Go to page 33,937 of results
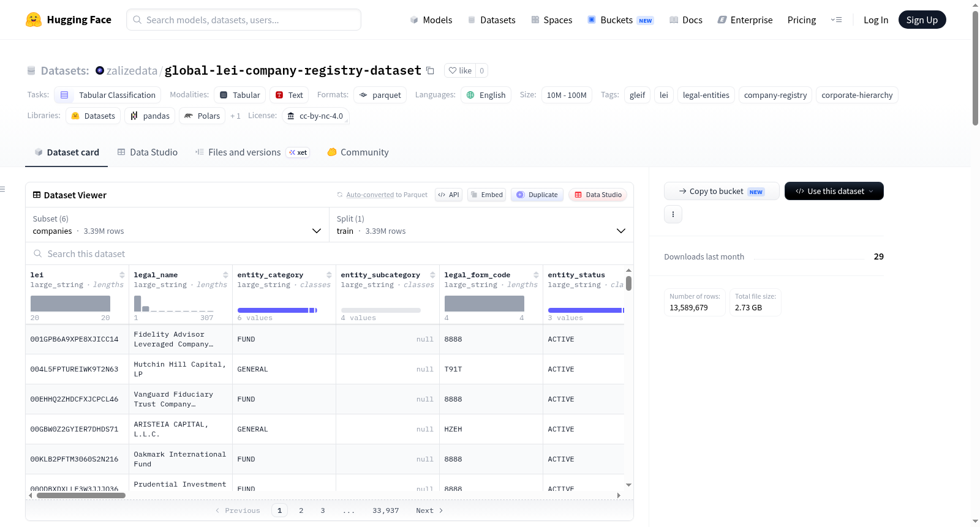Viewport: 980px width, 527px height. [x=386, y=510]
